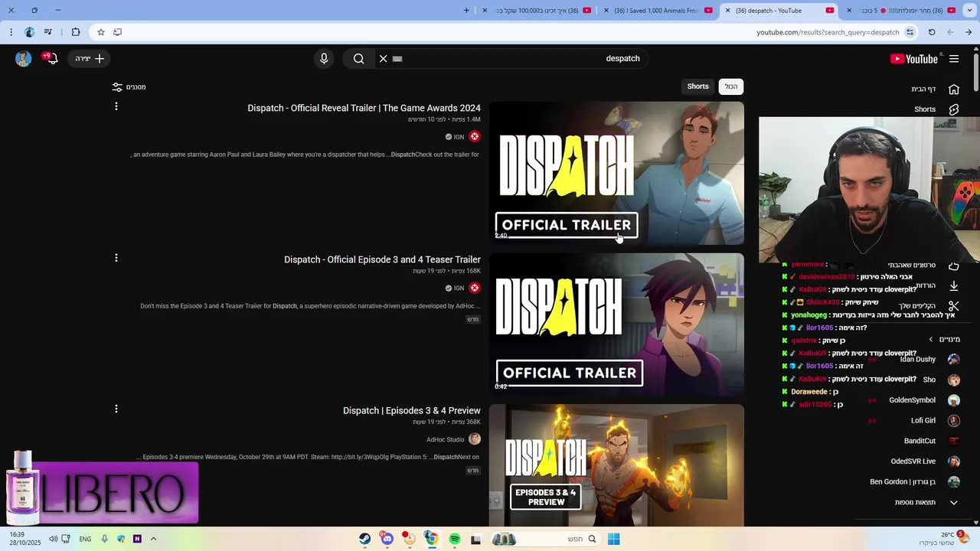The height and width of the screenshot is (551, 980).
Task: Open IGN channel from Reveal Trailer result
Action: pyautogui.click(x=459, y=137)
